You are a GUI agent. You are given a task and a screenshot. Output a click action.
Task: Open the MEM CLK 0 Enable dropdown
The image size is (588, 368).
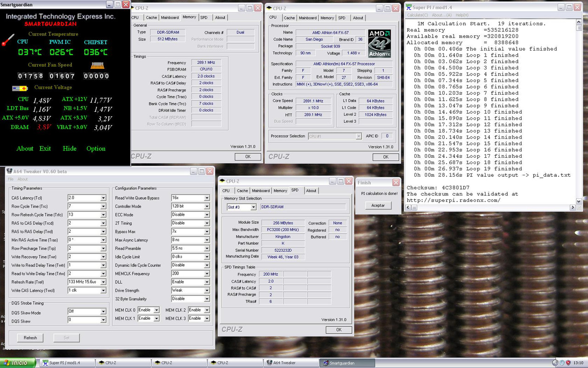click(x=148, y=310)
